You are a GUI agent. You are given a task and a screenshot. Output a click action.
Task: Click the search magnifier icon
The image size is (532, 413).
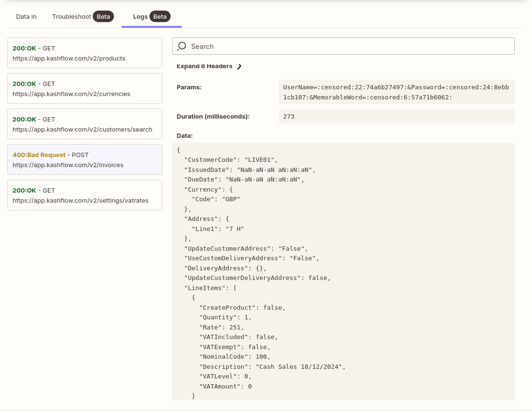click(x=182, y=46)
